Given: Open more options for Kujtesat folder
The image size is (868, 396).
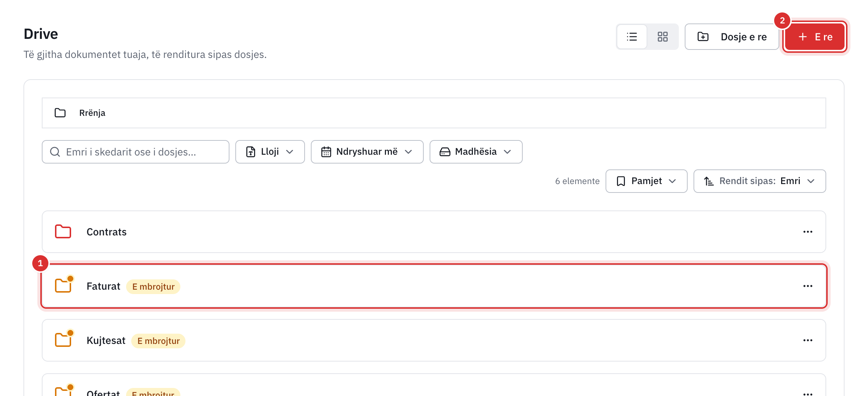Looking at the screenshot, I should [x=808, y=340].
